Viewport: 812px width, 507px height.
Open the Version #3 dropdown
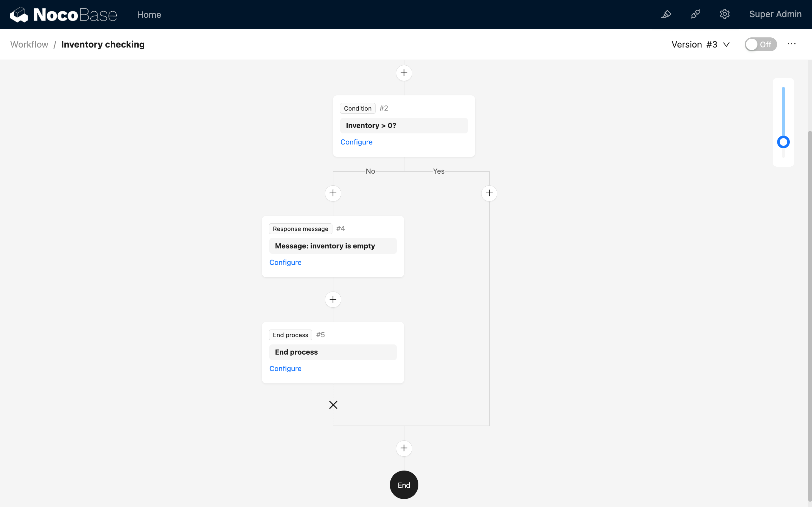(x=701, y=44)
